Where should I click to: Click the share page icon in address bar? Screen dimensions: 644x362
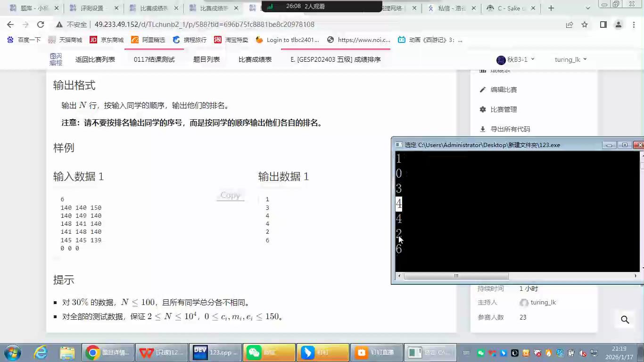[570, 25]
